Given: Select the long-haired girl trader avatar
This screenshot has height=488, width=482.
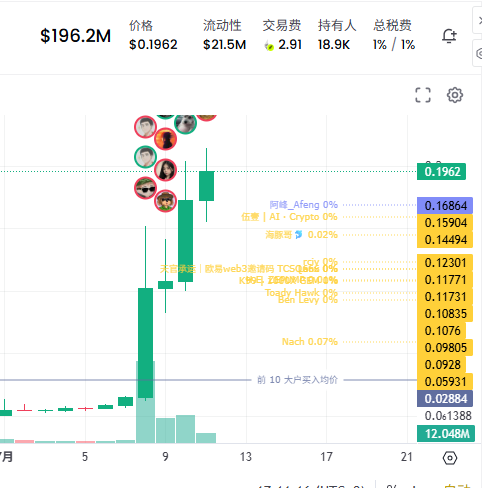Looking at the screenshot, I should pos(165,170).
